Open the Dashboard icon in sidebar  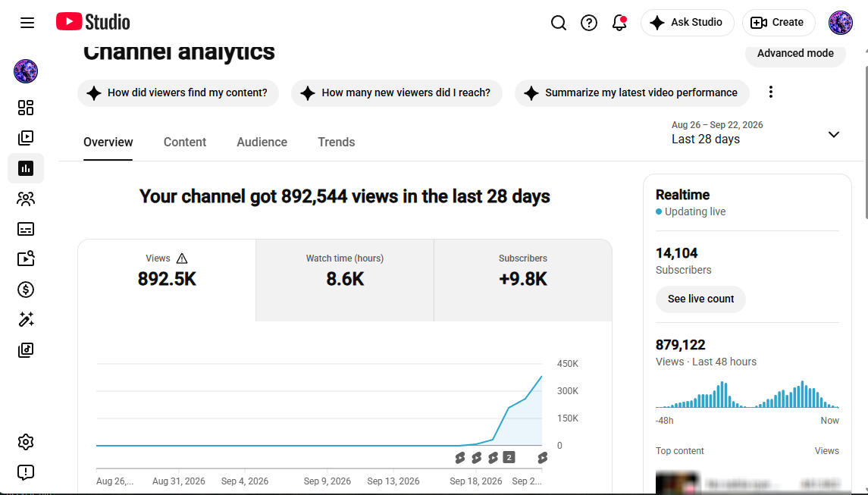(x=26, y=108)
